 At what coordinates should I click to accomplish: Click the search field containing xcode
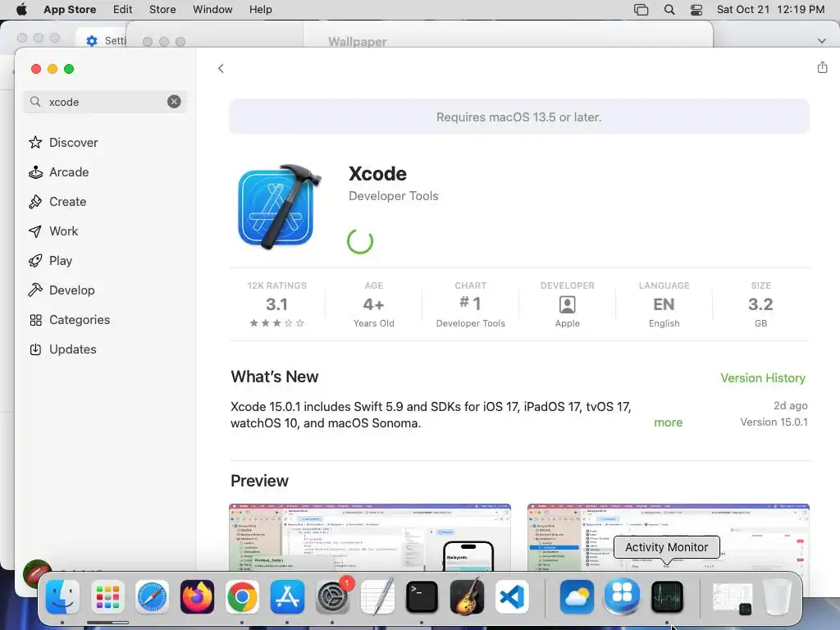[x=105, y=102]
